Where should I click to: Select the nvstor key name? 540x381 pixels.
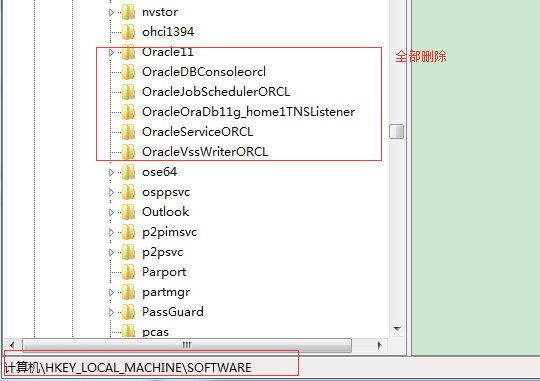[160, 12]
